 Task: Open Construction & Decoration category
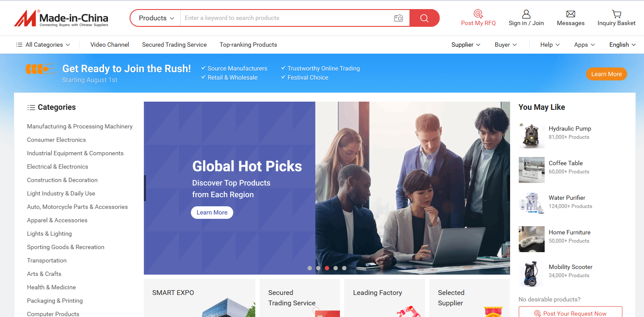(62, 180)
